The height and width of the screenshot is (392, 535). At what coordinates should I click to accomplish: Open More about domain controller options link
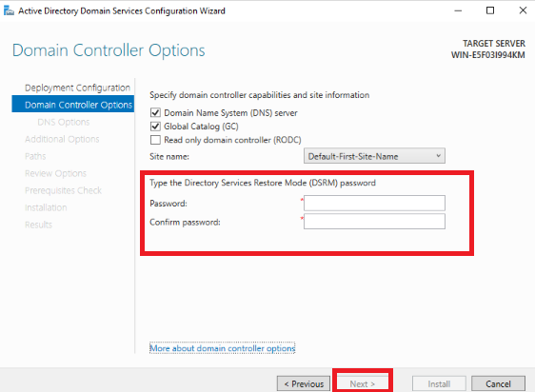pyautogui.click(x=222, y=348)
